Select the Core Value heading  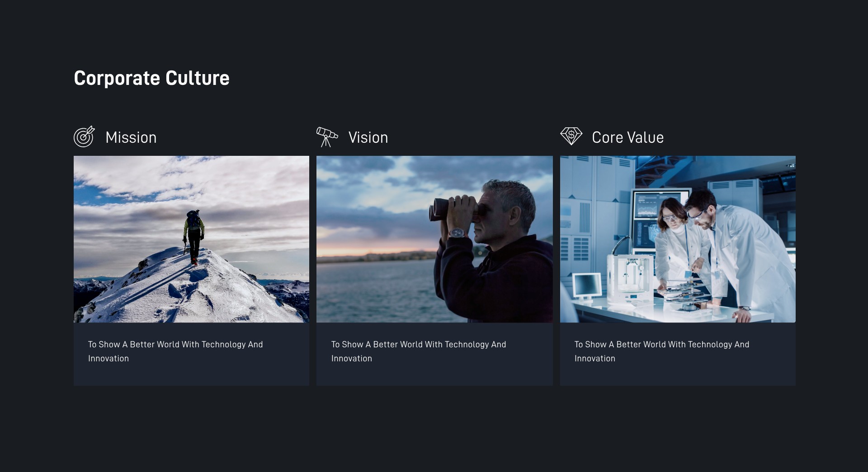pos(627,137)
